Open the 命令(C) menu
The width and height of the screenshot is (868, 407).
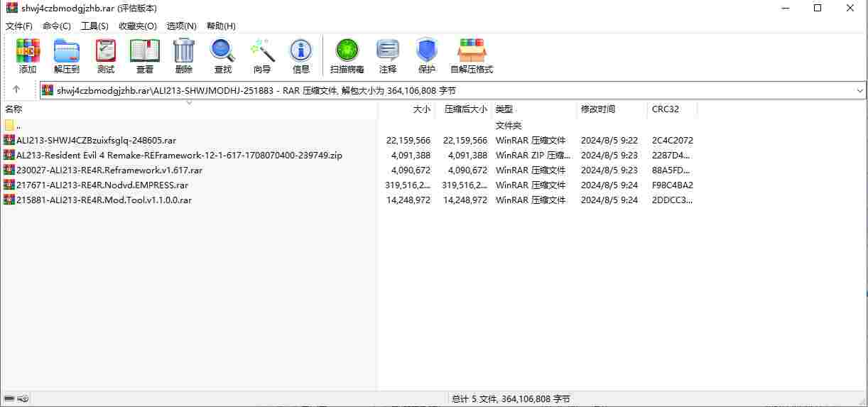tap(57, 26)
